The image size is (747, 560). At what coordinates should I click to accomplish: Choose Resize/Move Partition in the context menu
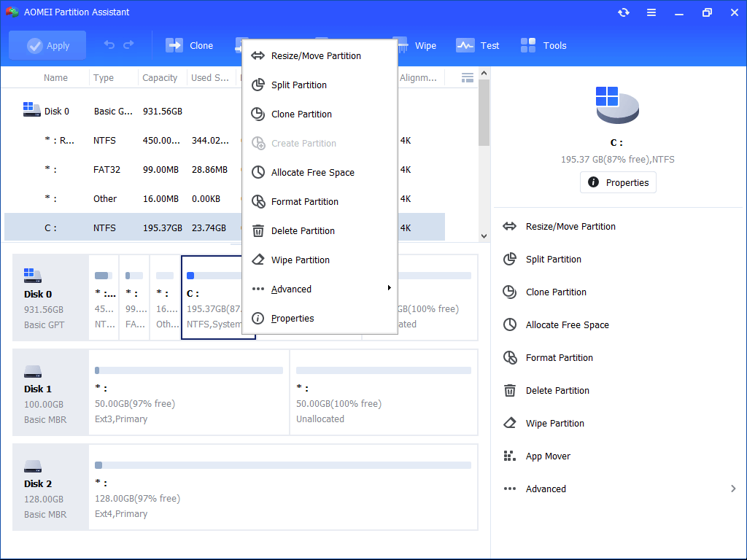coord(320,55)
